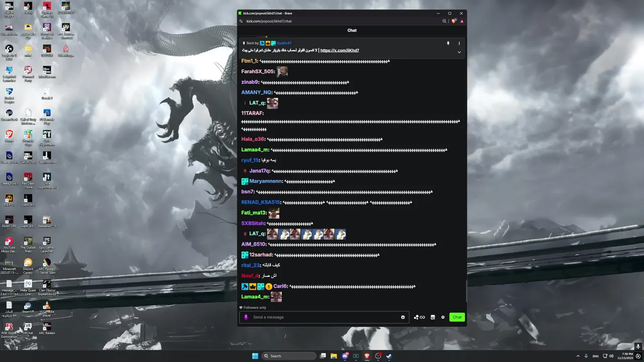
Task: Open Brave Shields lion icon in address bar
Action: [454, 21]
